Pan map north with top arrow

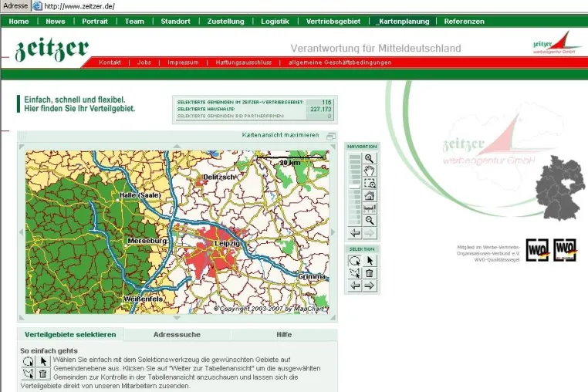click(177, 147)
